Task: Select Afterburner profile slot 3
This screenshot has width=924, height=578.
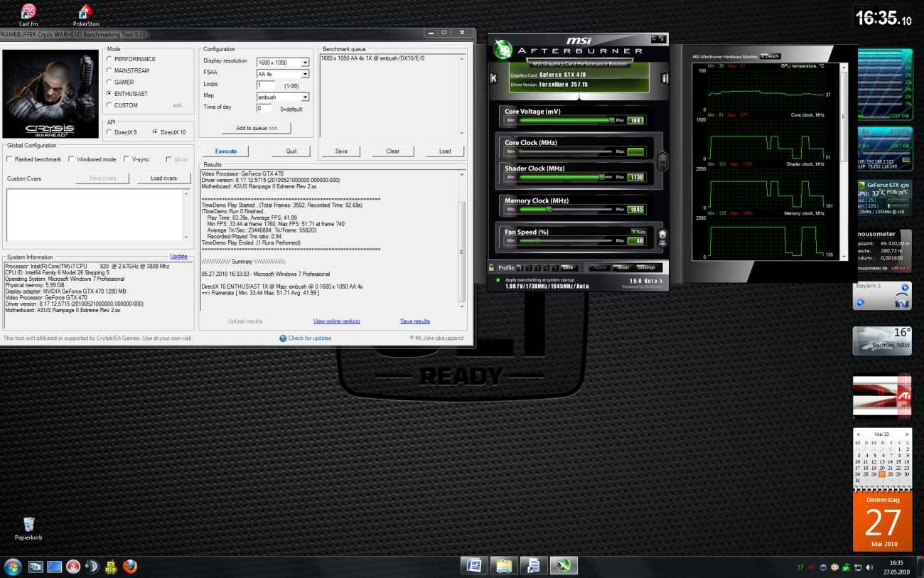Action: (x=537, y=267)
